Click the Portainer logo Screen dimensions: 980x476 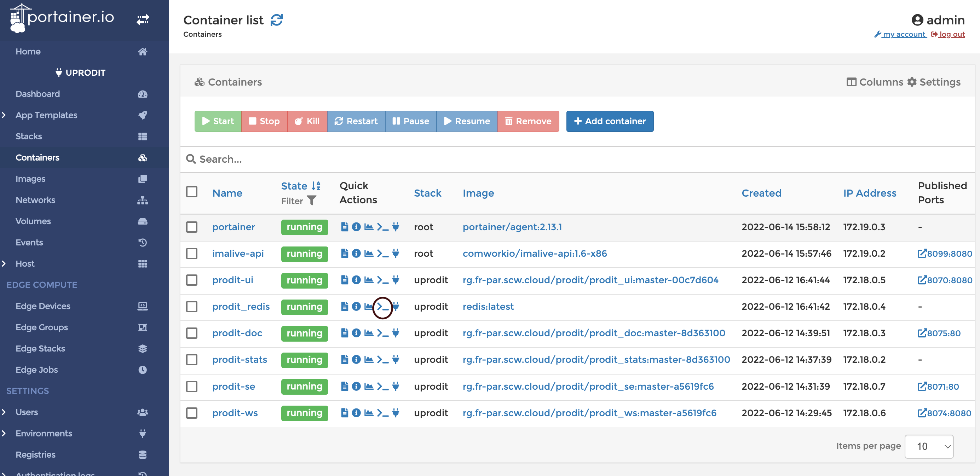[x=62, y=18]
